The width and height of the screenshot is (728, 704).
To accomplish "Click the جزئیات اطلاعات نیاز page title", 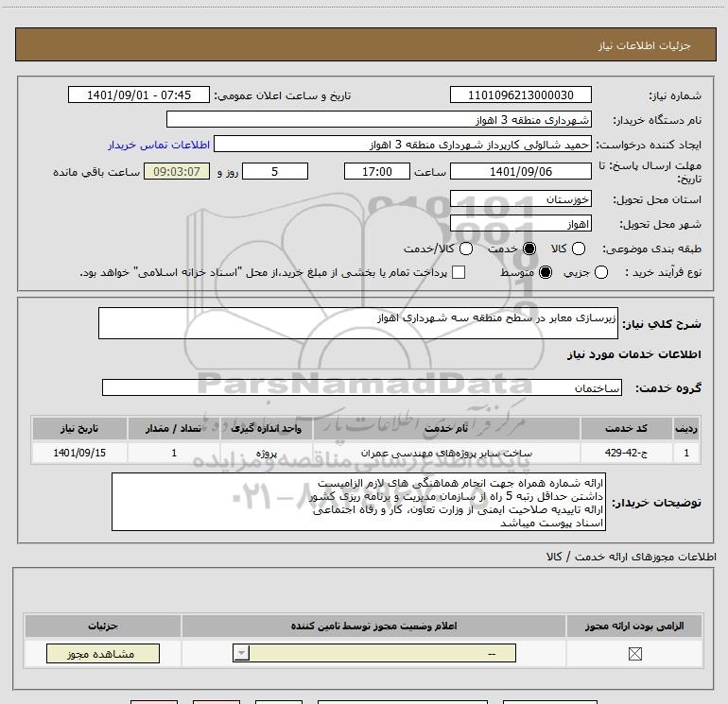I will coord(644,45).
